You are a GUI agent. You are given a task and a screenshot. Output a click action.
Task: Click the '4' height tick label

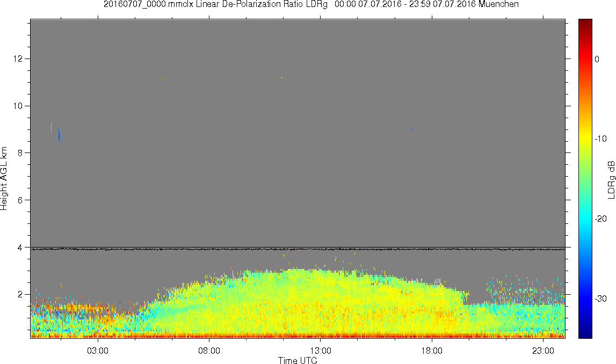coord(20,247)
